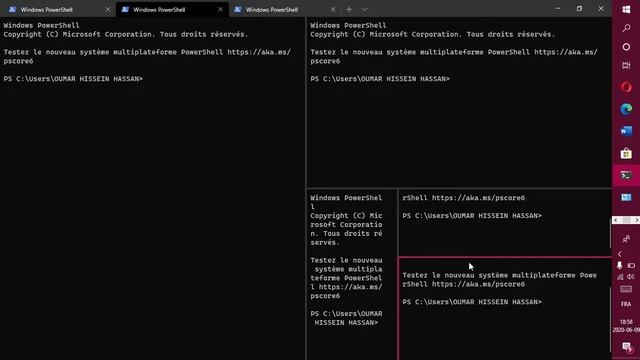Close the first PowerShell tab

(108, 9)
